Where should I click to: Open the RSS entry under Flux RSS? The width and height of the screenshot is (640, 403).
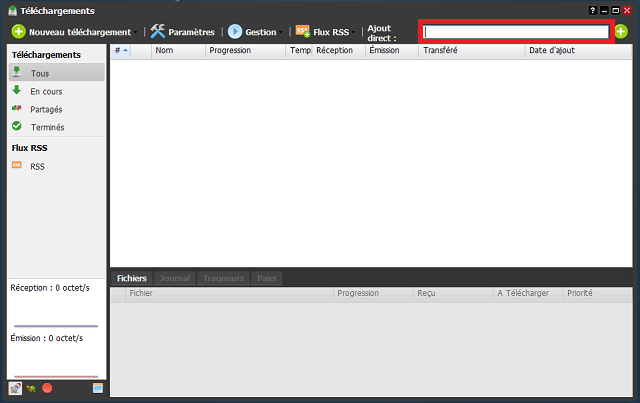coord(56,166)
